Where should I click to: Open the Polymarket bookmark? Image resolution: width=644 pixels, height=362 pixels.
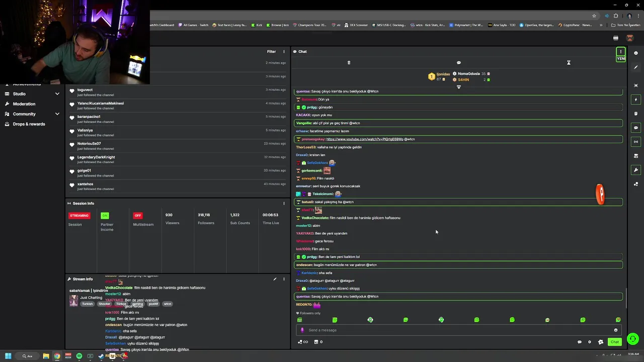pos(466,25)
